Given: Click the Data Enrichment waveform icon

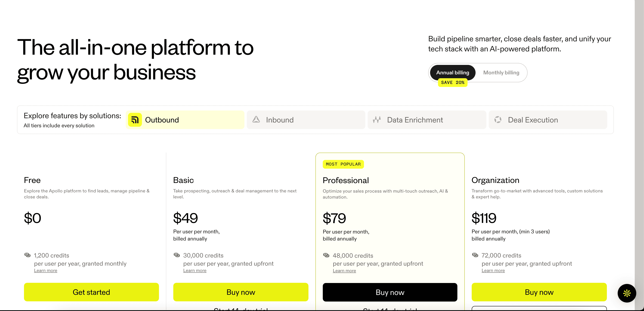Looking at the screenshot, I should pos(377,120).
